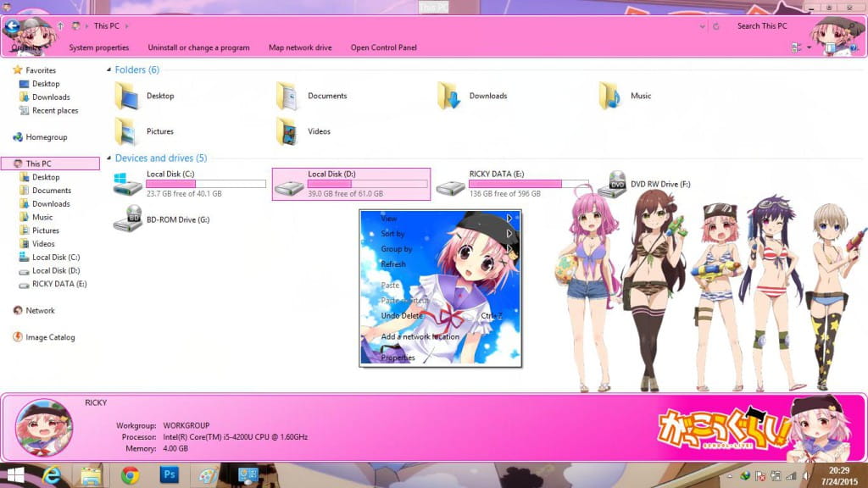Collapse the Folders (6) section
The height and width of the screenshot is (488, 868).
click(109, 69)
